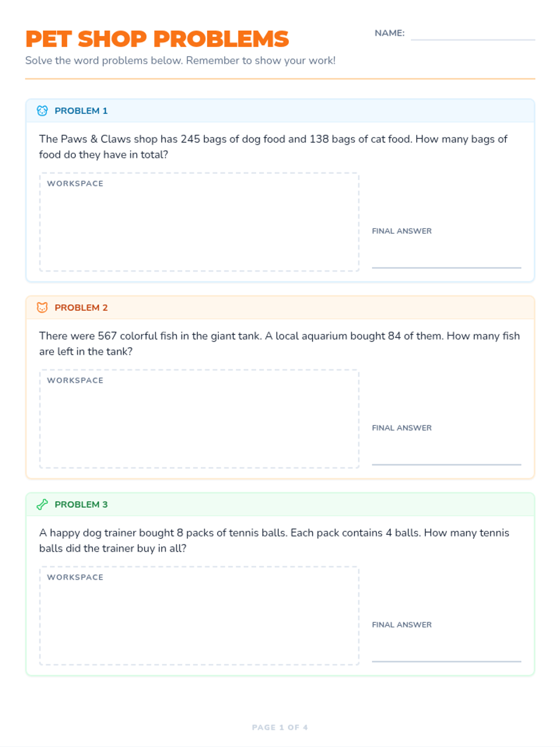Click the Problem 2 header label

click(81, 308)
